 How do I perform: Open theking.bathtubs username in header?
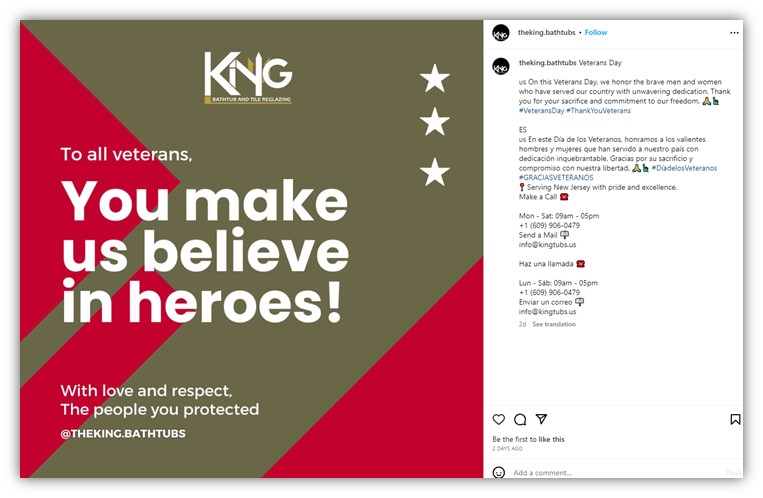click(546, 32)
